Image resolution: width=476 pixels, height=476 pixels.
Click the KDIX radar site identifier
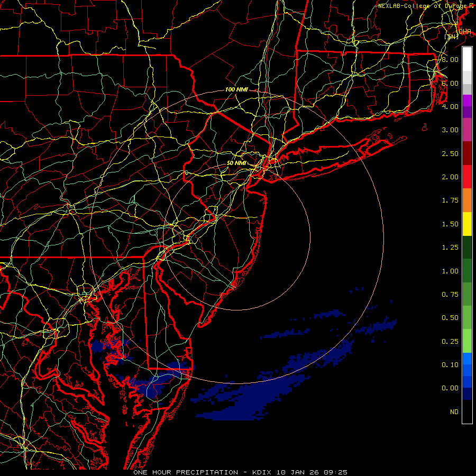pyautogui.click(x=262, y=472)
